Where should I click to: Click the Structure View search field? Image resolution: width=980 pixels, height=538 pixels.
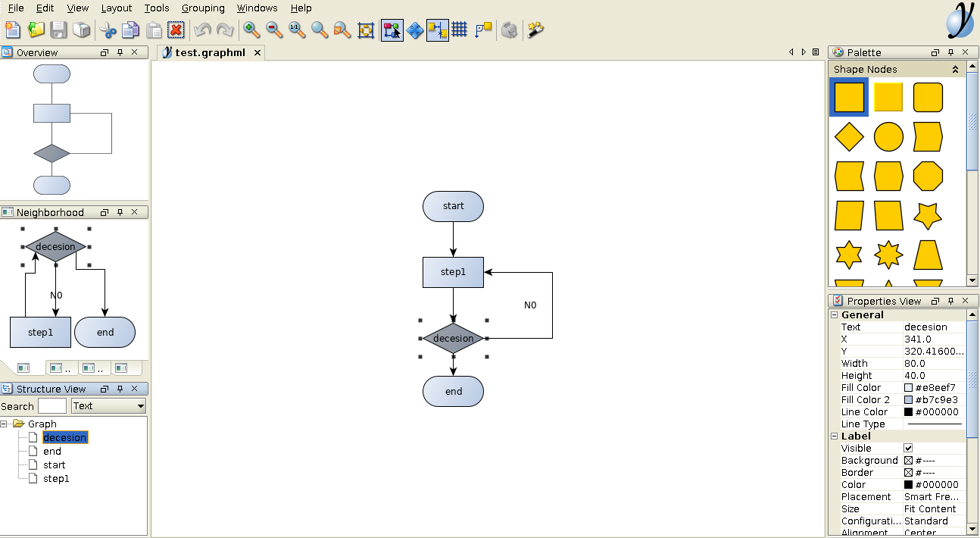click(x=52, y=406)
